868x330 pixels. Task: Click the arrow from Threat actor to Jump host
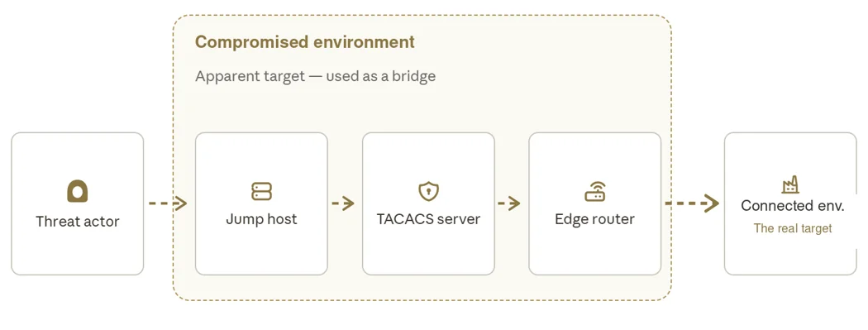coord(169,203)
